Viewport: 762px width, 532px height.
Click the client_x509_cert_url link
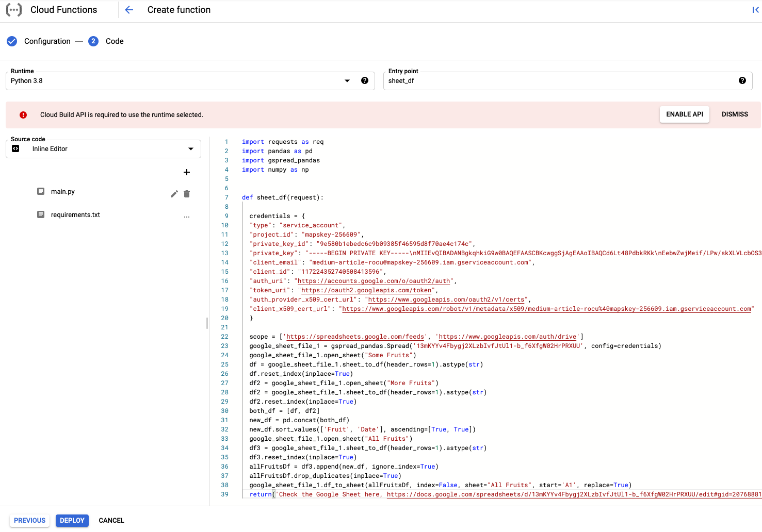click(547, 309)
